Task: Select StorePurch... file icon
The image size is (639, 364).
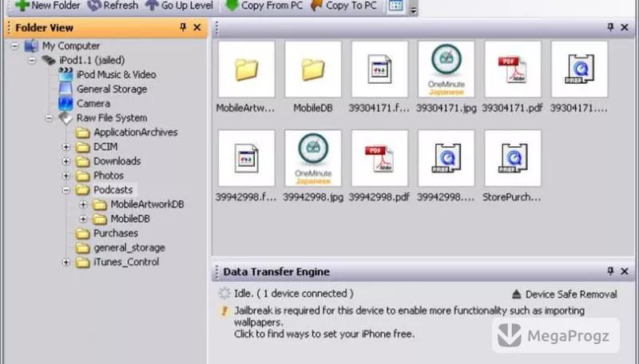Action: click(x=513, y=158)
